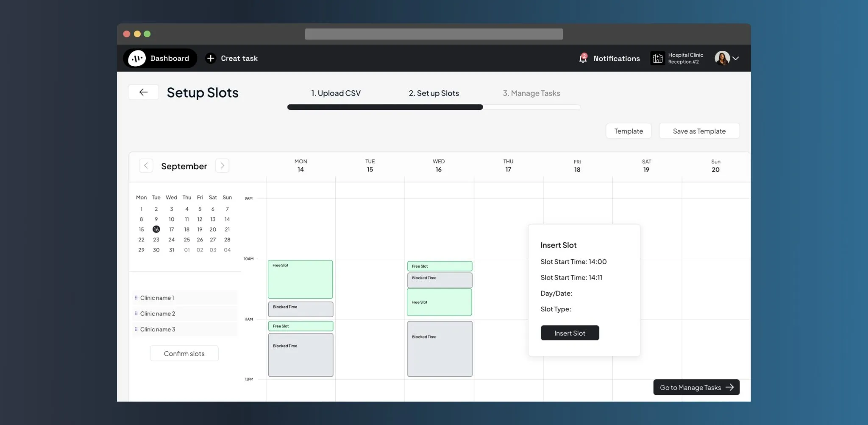Click the setup progress bar
The height and width of the screenshot is (425, 868).
(x=434, y=107)
